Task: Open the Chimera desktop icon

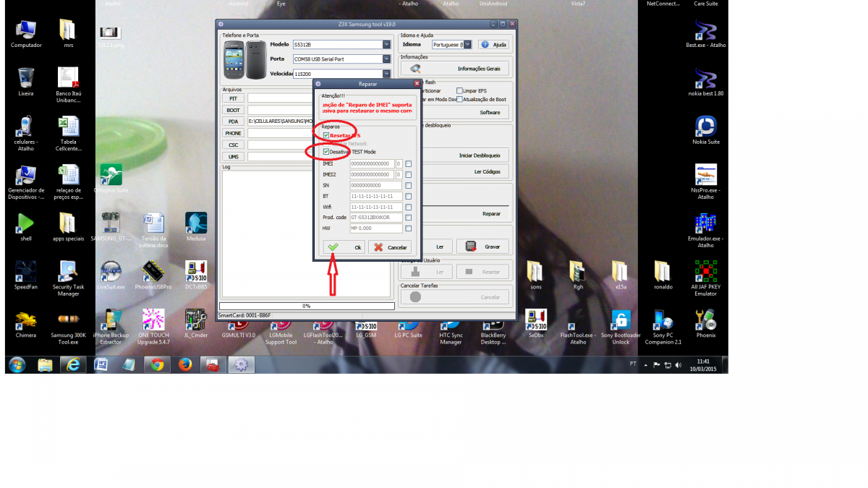Action: pyautogui.click(x=26, y=324)
